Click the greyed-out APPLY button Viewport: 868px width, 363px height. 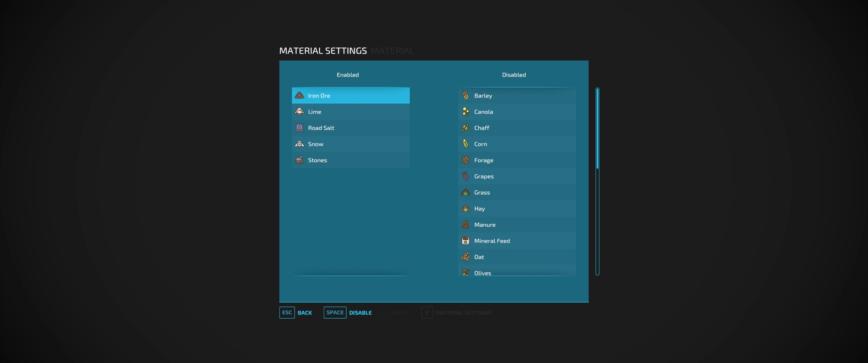(401, 313)
